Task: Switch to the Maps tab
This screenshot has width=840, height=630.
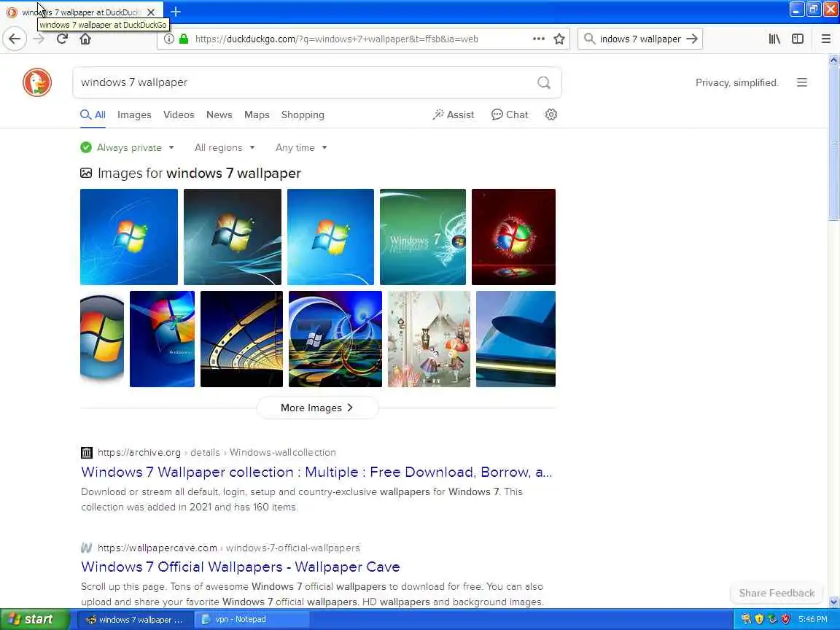Action: (x=257, y=114)
